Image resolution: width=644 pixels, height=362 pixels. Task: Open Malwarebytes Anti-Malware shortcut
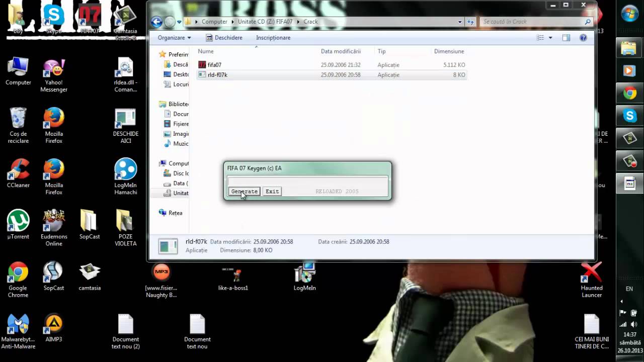[x=18, y=331]
